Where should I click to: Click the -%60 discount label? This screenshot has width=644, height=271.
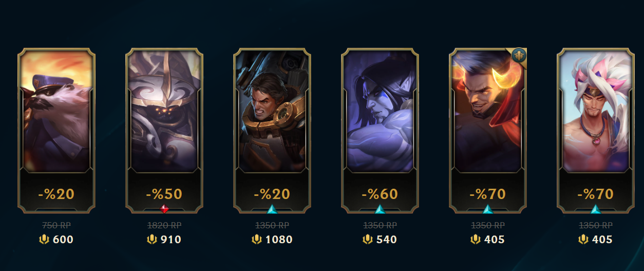380,194
